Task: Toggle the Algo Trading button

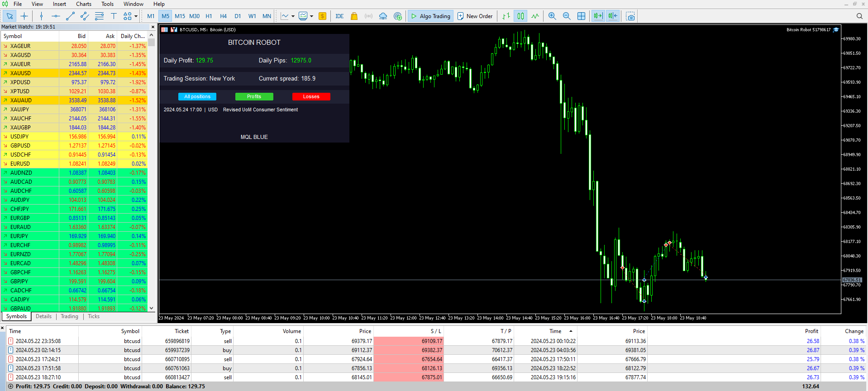Action: point(430,16)
